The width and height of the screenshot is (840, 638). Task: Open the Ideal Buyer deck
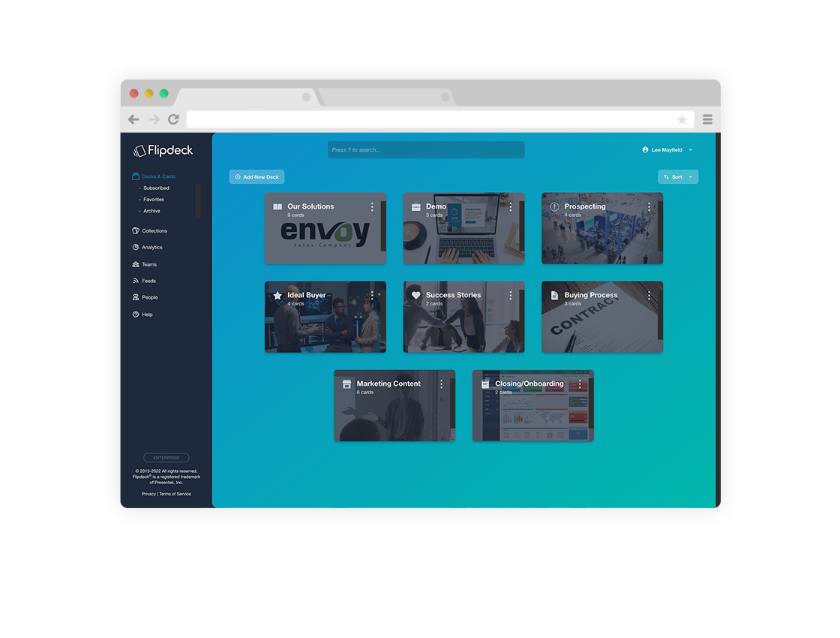coord(325,317)
